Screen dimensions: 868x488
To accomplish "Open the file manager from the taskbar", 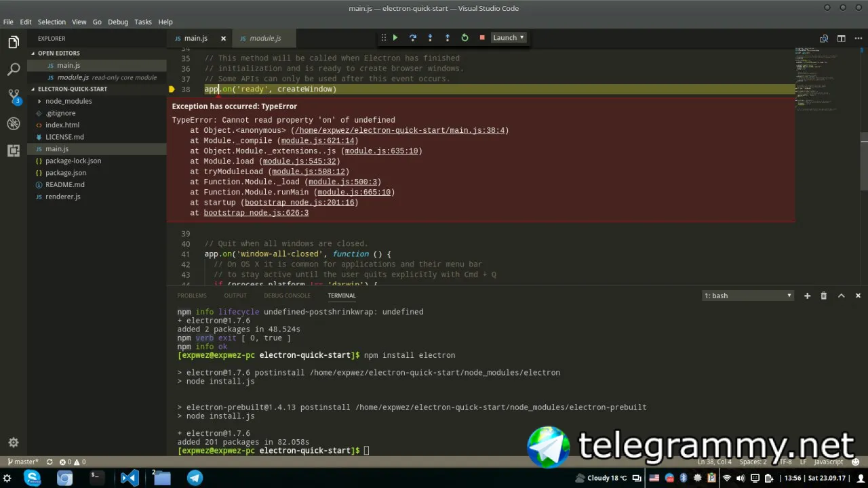I will pyautogui.click(x=161, y=478).
